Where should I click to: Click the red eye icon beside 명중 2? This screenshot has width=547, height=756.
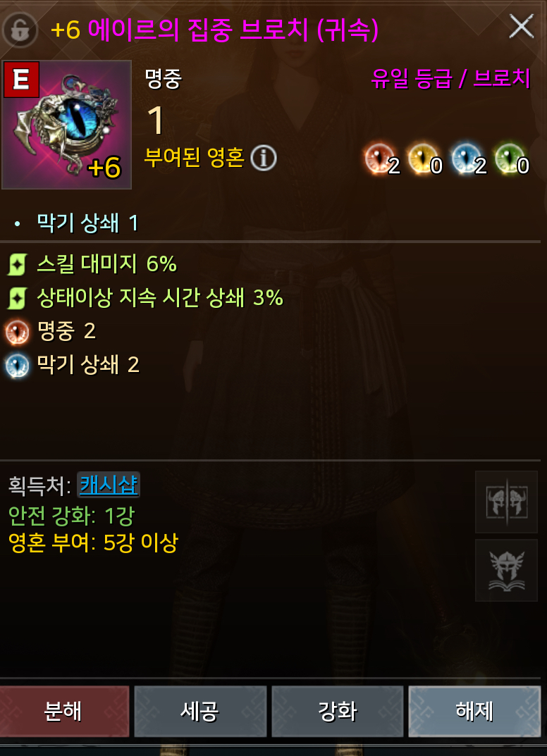[x=18, y=332]
